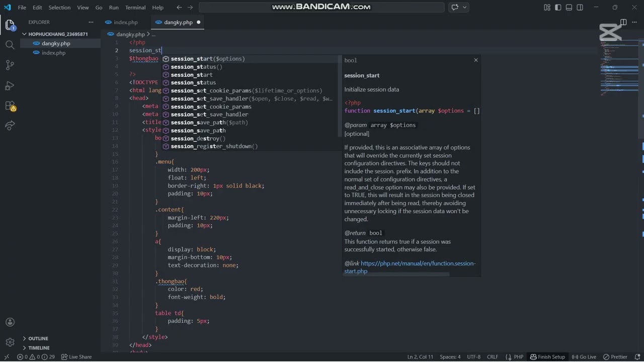Open the Accounts icon in activity bar
644x362 pixels.
click(x=10, y=322)
